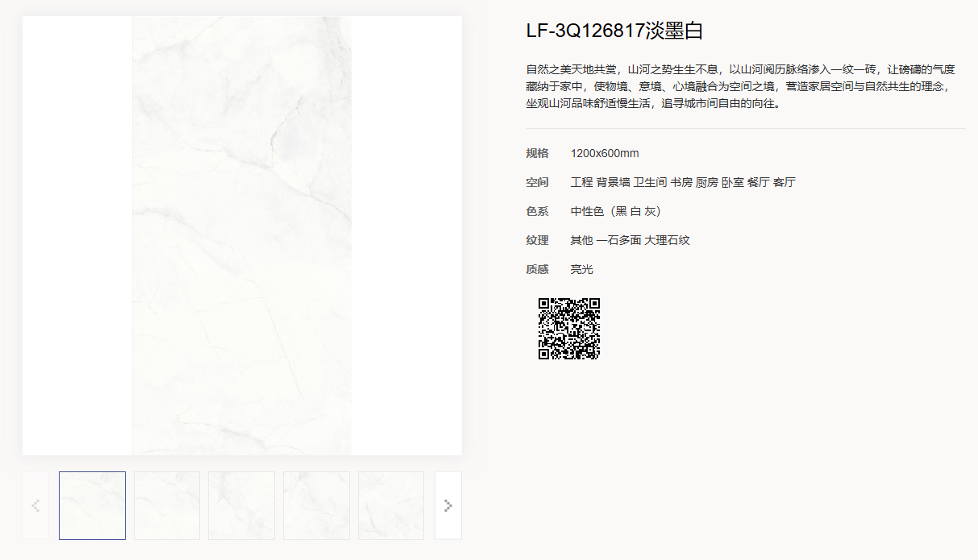The width and height of the screenshot is (978, 560).
Task: Click the 工程 space tag
Action: coord(581,183)
